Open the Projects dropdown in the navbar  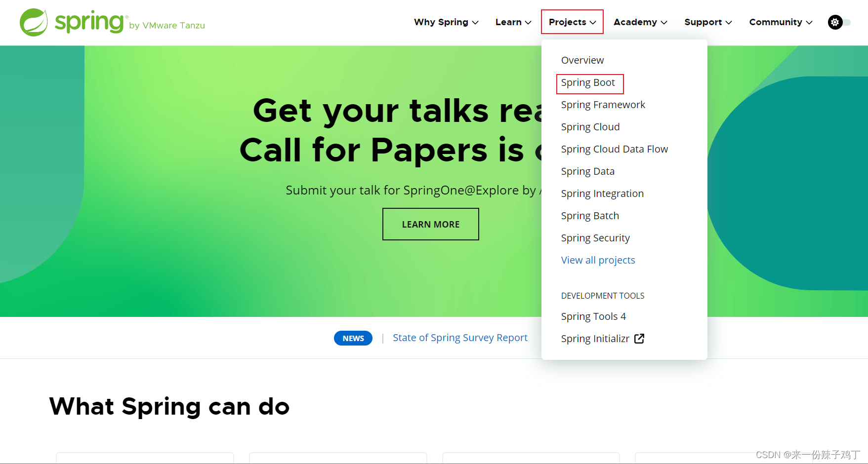coord(572,22)
